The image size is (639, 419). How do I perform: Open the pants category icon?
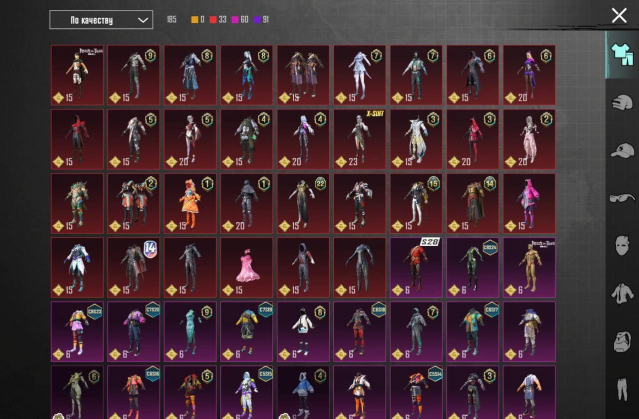pyautogui.click(x=621, y=388)
